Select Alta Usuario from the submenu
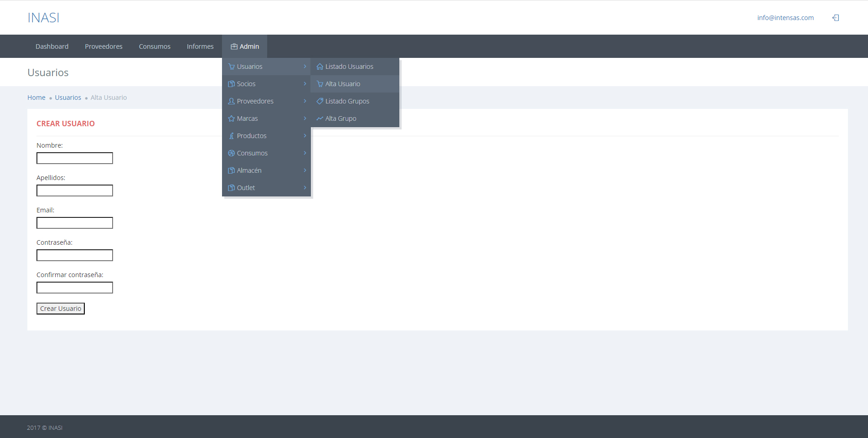The width and height of the screenshot is (868, 438). click(342, 84)
